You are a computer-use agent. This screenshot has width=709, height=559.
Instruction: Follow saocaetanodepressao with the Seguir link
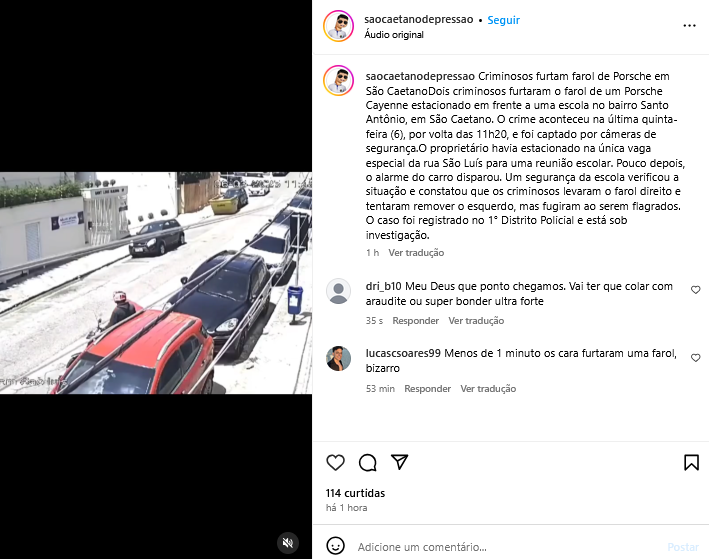(x=503, y=20)
